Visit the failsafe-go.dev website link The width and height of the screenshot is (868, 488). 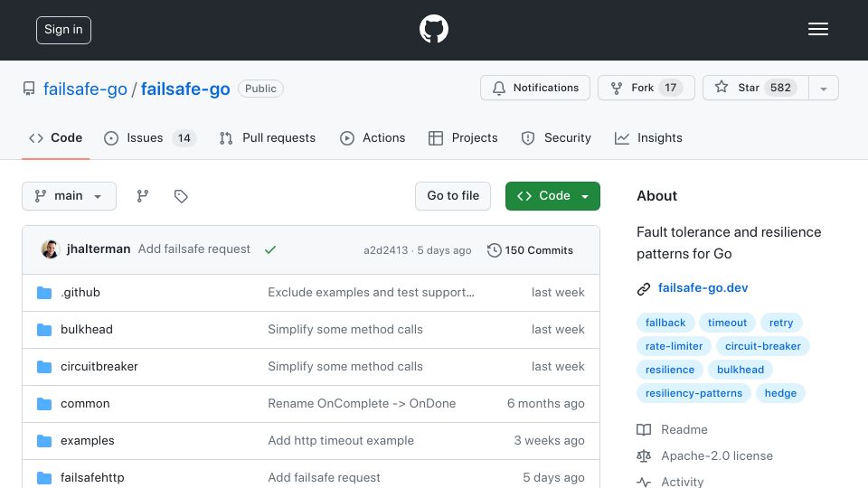(703, 287)
